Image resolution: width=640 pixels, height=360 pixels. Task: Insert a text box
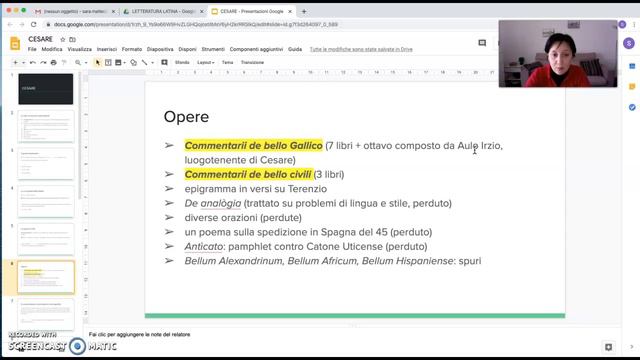[x=108, y=62]
